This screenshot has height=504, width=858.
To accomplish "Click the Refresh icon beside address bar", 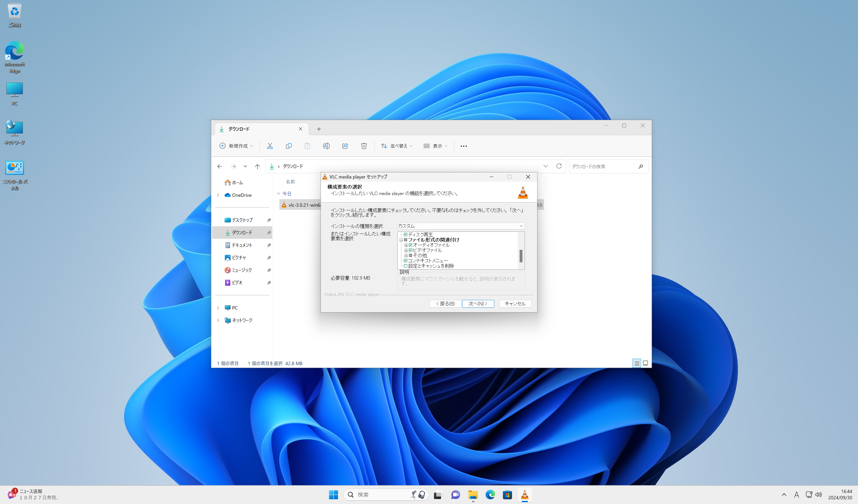I will click(559, 166).
